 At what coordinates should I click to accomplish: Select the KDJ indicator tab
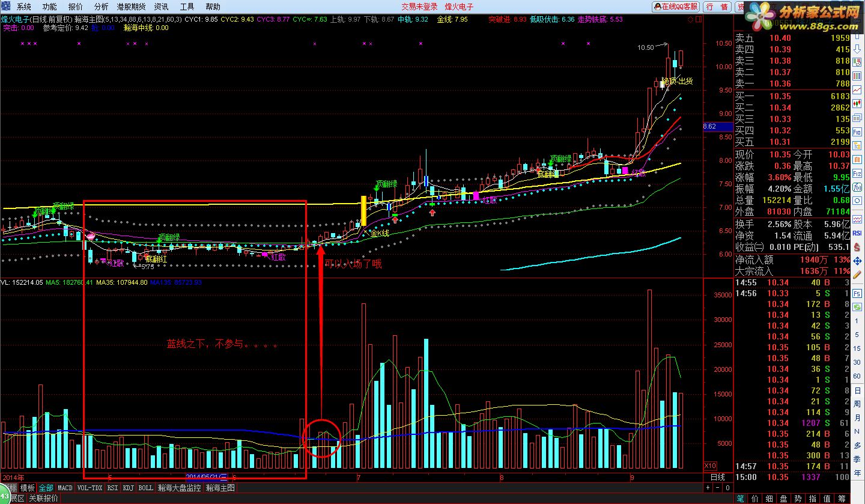point(129,488)
